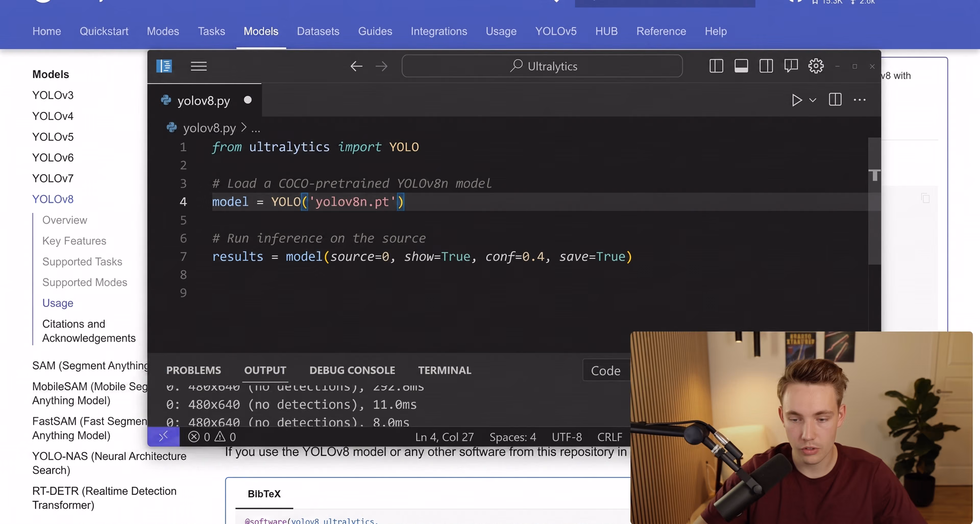Click line number 7 in the gutter
Image resolution: width=980 pixels, height=524 pixels.
[183, 257]
